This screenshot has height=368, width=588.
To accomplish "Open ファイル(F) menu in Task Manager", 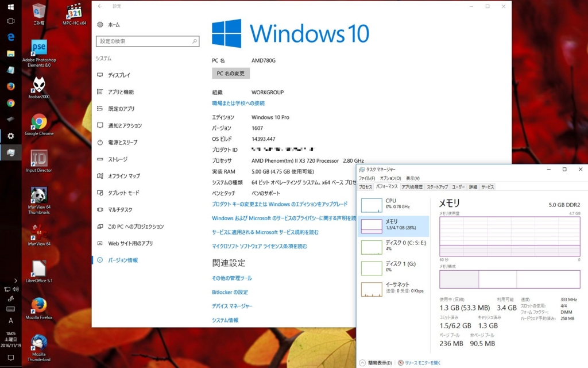I will point(367,178).
